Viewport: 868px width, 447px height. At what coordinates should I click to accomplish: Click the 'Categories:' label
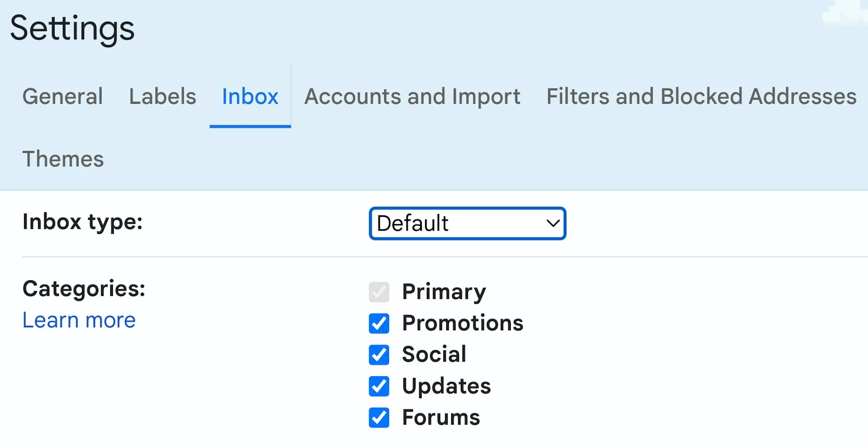pos(84,288)
